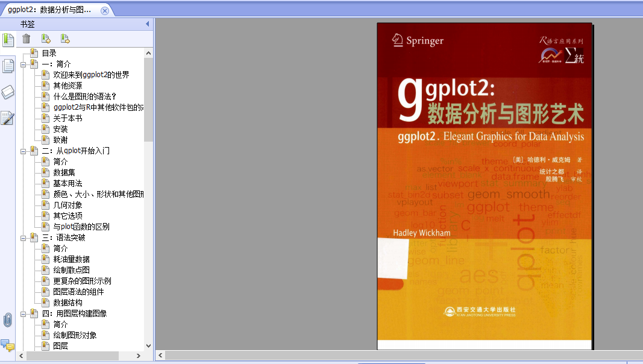Go to 与plot函数的区别 bookmark

tap(81, 227)
